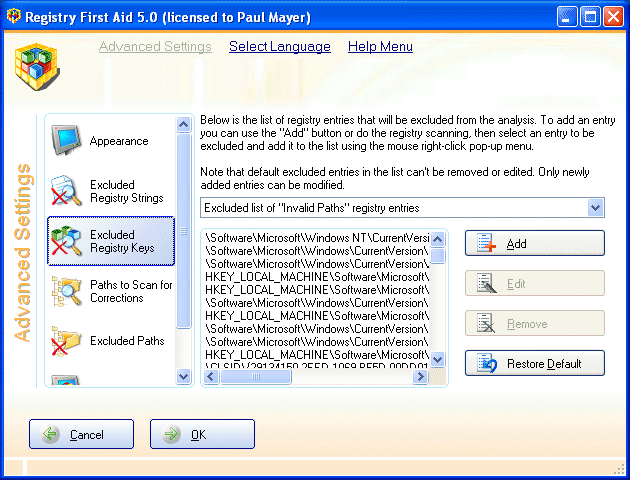Viewport: 630px width, 480px height.
Task: Click the Excluded Registry Keys icon
Action: pos(68,241)
